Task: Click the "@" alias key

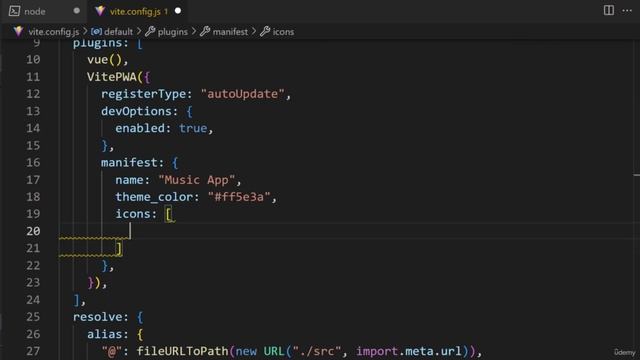Action: click(x=112, y=351)
